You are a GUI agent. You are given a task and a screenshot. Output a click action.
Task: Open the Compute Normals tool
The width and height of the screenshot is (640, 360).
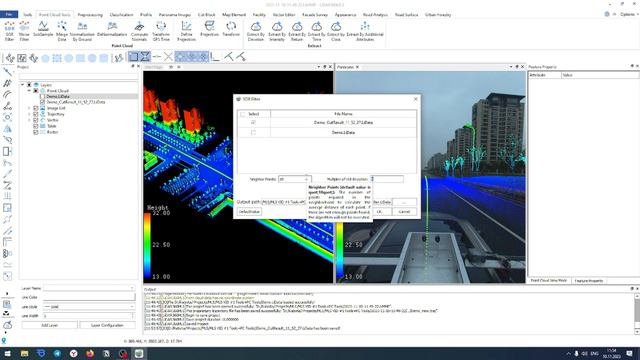pos(139,31)
